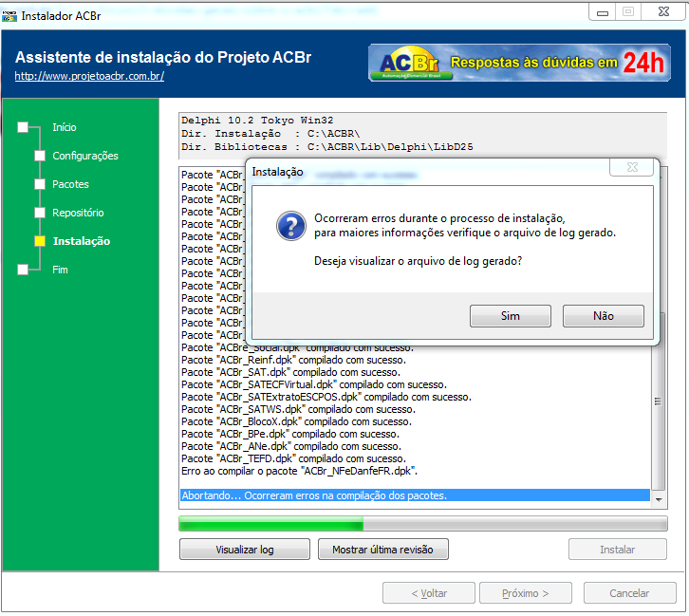Image resolution: width=689 pixels, height=616 pixels.
Task: Select the Configurações step marker
Action: point(40,156)
